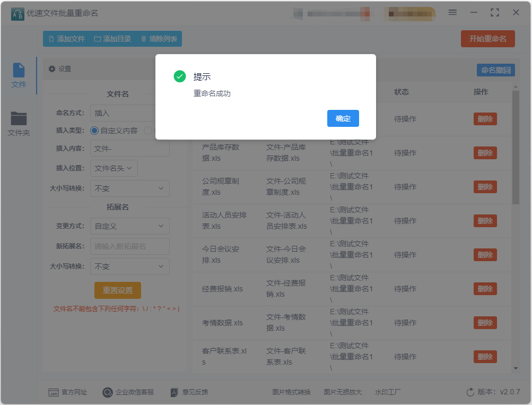The width and height of the screenshot is (532, 405).
Task: Confirm the rename success dialog with 确定
Action: coord(343,118)
